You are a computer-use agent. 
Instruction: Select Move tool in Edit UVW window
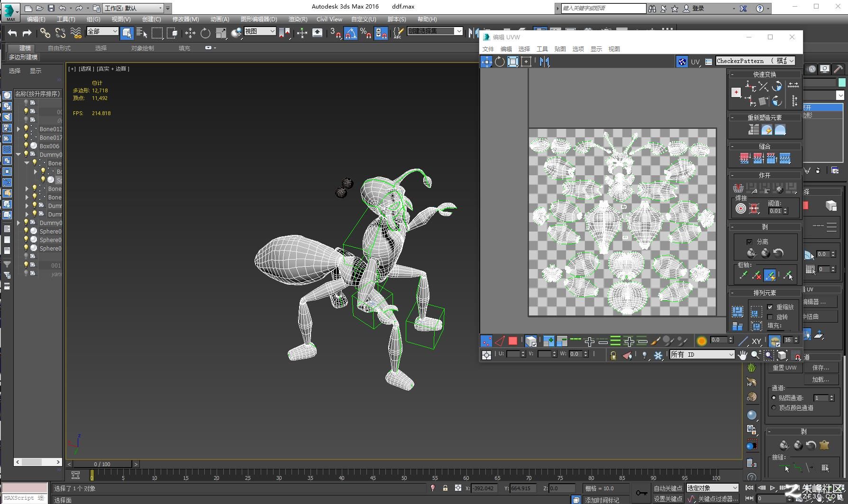486,62
